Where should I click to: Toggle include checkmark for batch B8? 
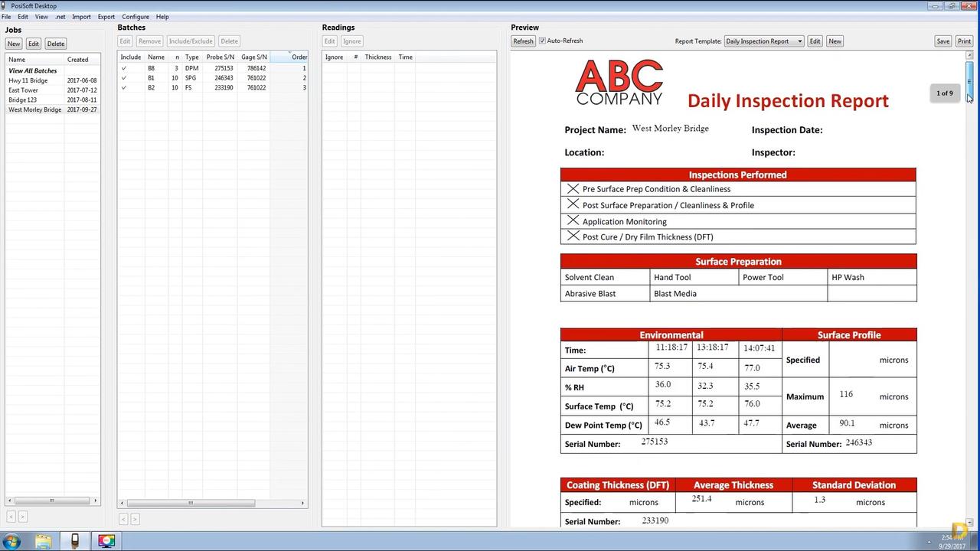point(124,68)
